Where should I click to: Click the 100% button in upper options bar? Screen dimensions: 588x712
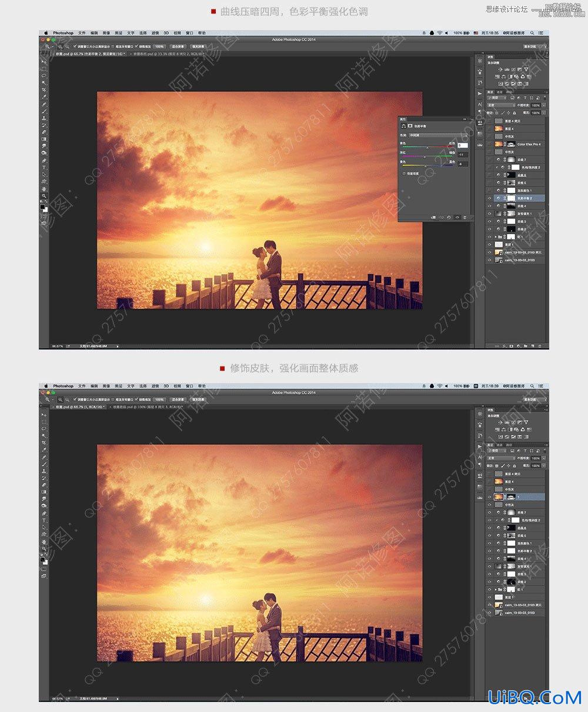coord(159,46)
